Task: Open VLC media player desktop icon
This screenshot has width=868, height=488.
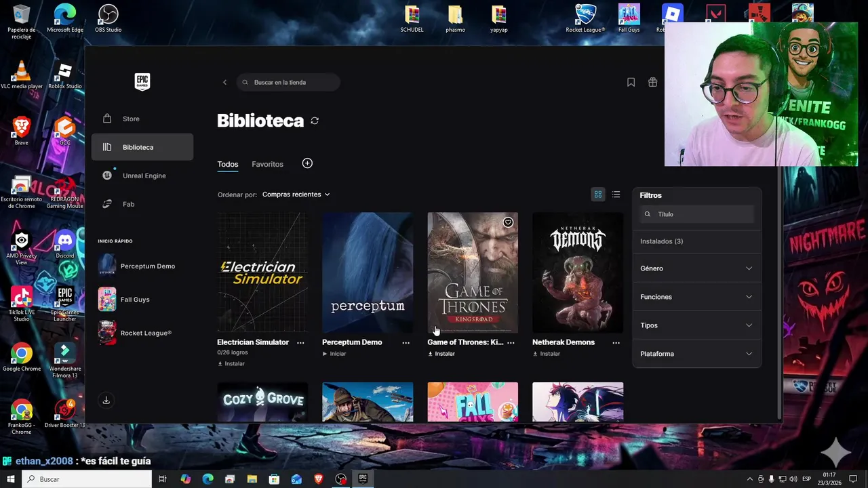Action: click(x=22, y=75)
